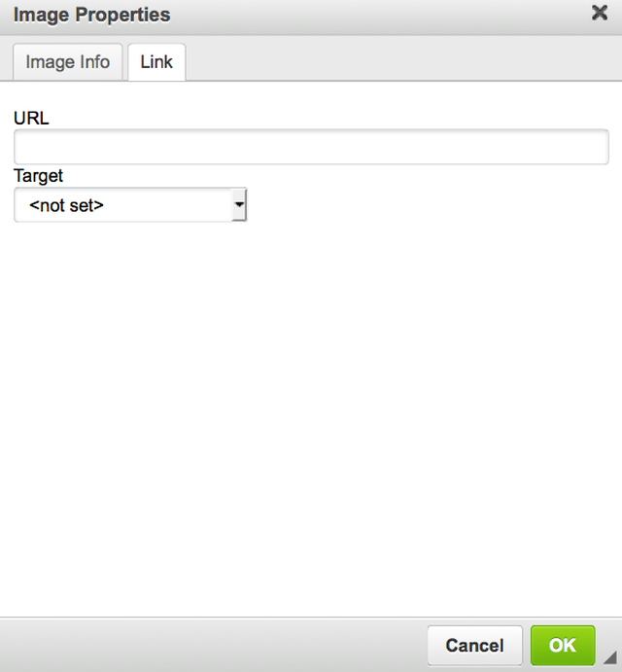622x672 pixels.
Task: Focus the URL text field
Action: pos(311,147)
